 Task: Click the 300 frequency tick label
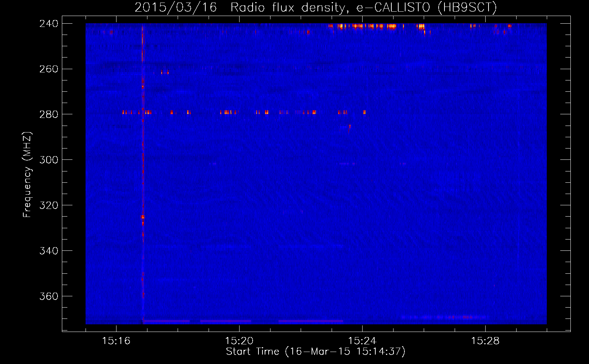click(x=49, y=160)
